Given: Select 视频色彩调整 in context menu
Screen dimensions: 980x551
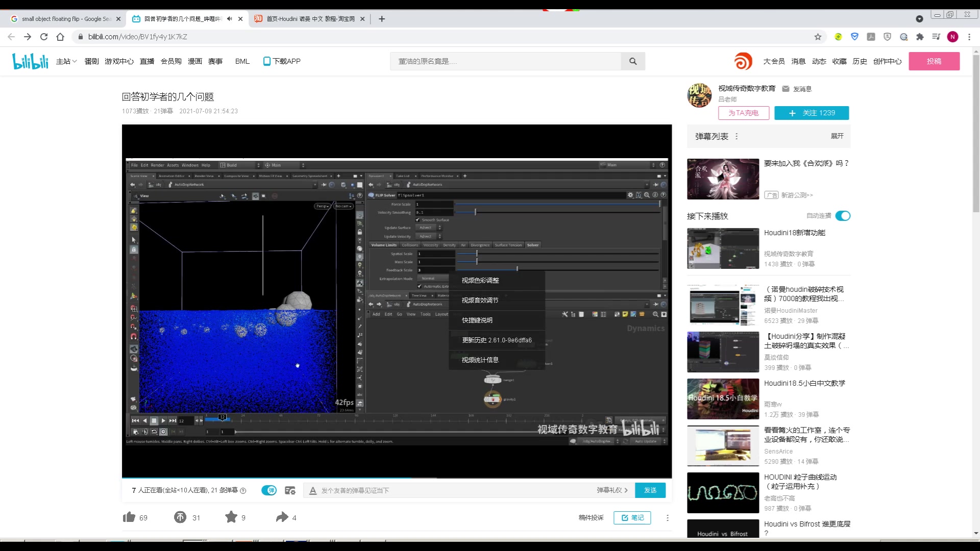Looking at the screenshot, I should [x=497, y=281].
